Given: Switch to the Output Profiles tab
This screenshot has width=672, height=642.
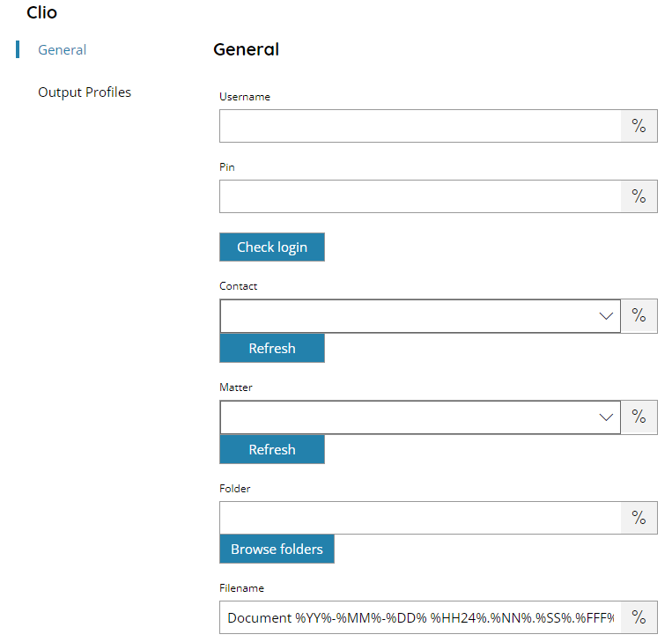Looking at the screenshot, I should coord(85,92).
